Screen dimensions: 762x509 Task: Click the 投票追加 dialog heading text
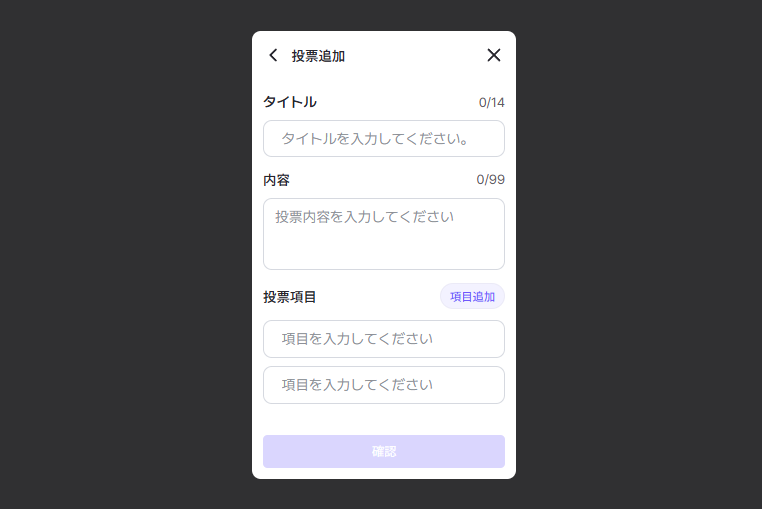click(x=318, y=56)
